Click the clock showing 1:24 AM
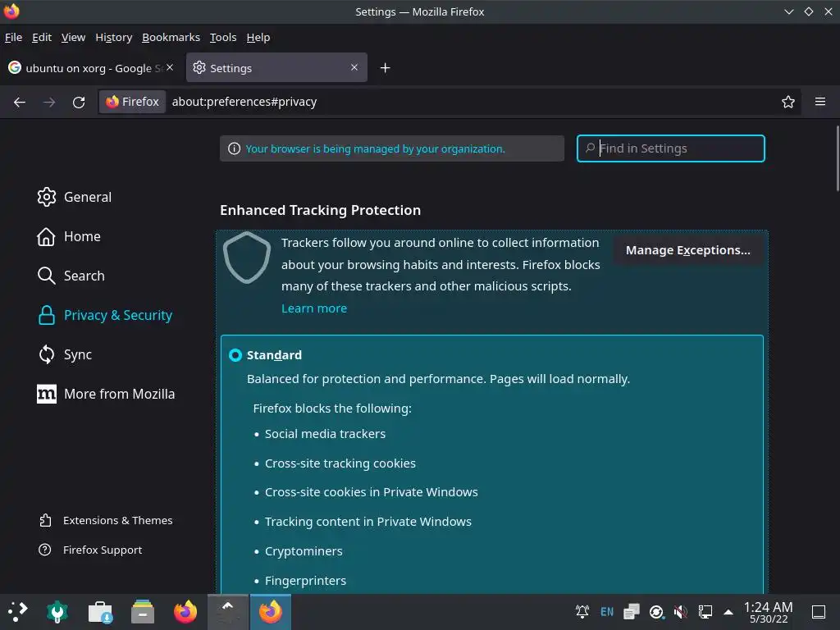Image resolution: width=840 pixels, height=630 pixels. tap(768, 612)
